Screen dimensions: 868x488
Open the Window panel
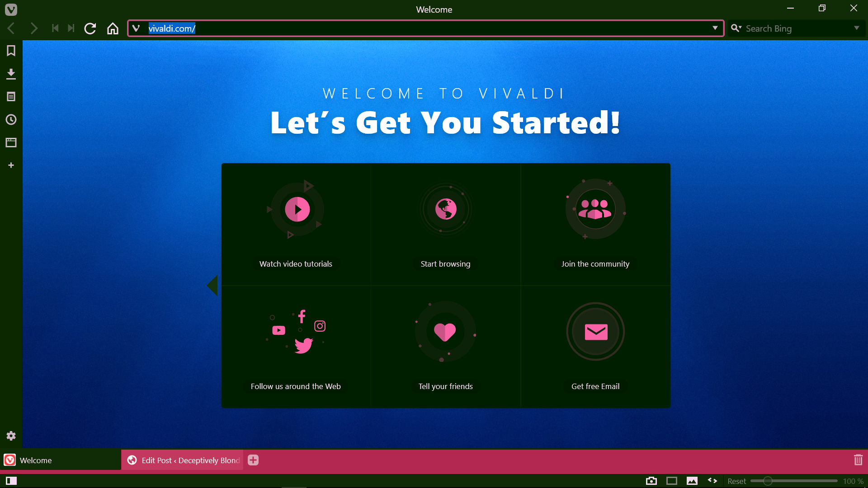click(x=11, y=143)
